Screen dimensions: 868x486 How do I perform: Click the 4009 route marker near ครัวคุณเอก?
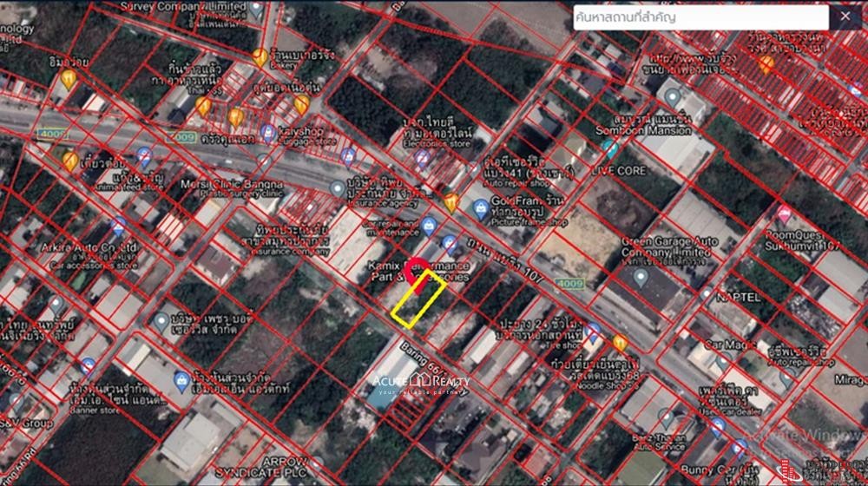pos(182,137)
